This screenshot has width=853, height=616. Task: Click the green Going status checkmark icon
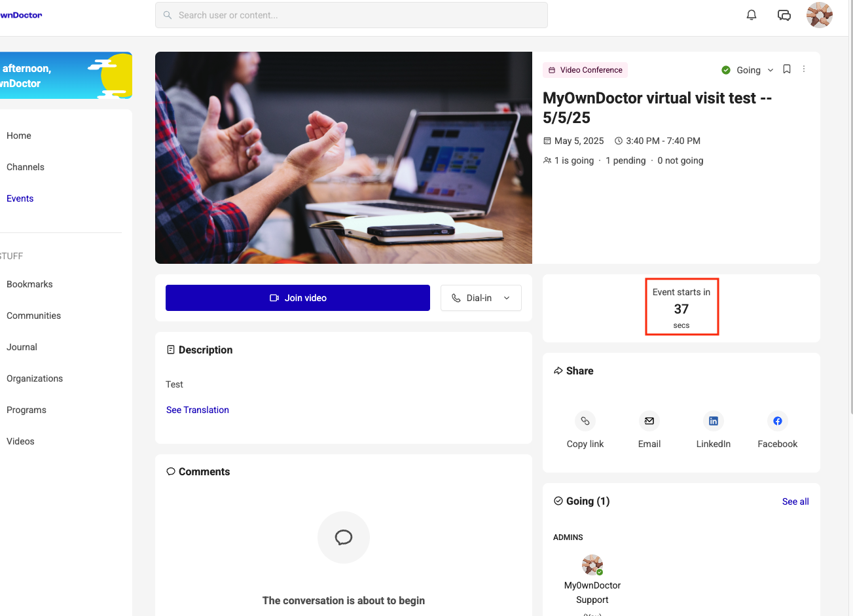click(x=726, y=70)
